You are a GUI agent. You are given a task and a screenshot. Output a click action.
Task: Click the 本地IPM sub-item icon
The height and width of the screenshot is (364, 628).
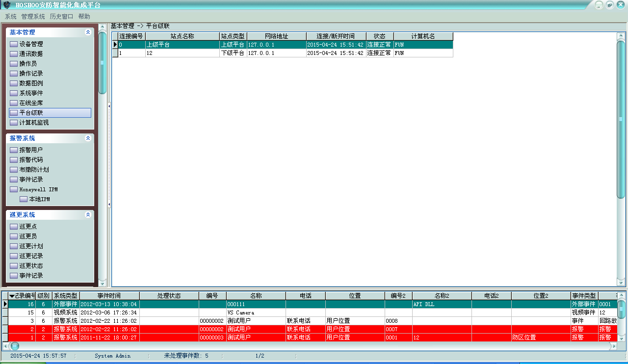tap(24, 199)
